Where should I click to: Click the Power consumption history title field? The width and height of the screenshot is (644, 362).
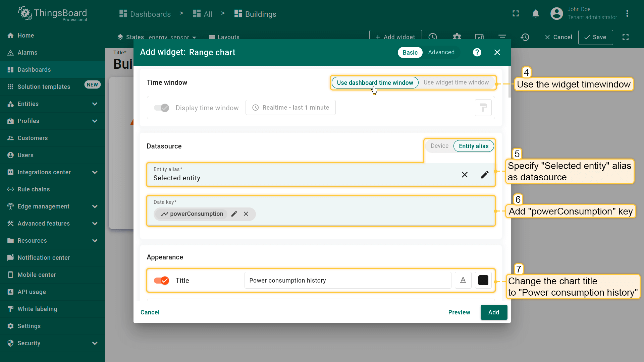point(347,280)
